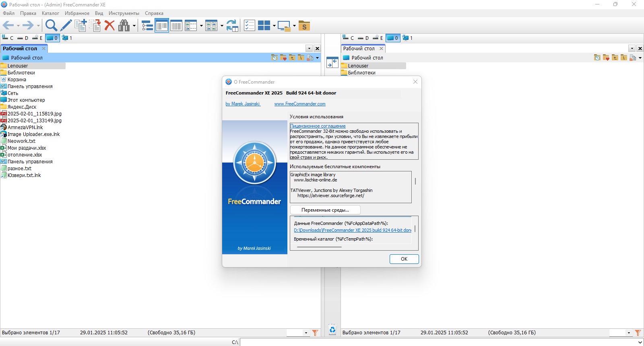Open the www.FreeCommander.com link
644x346 pixels.
pos(300,104)
